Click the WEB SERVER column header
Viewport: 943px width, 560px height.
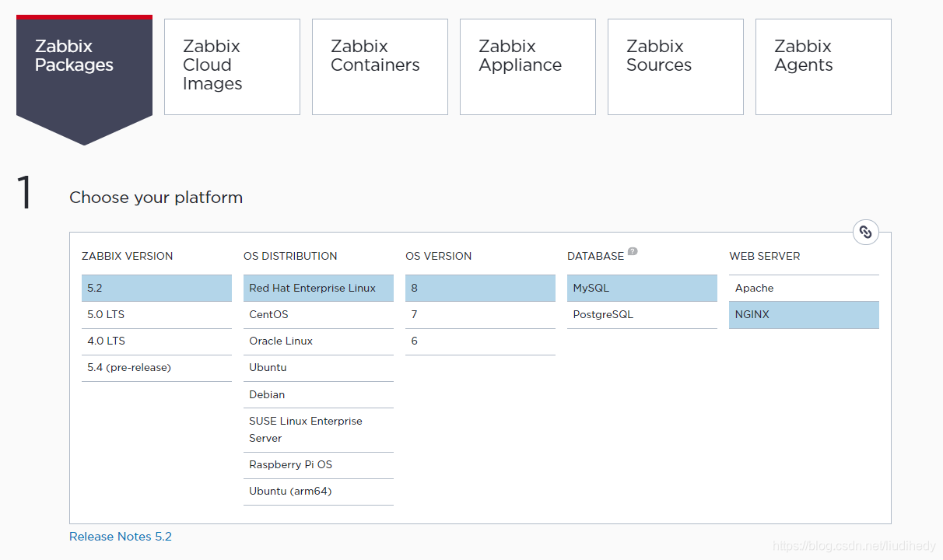[765, 256]
